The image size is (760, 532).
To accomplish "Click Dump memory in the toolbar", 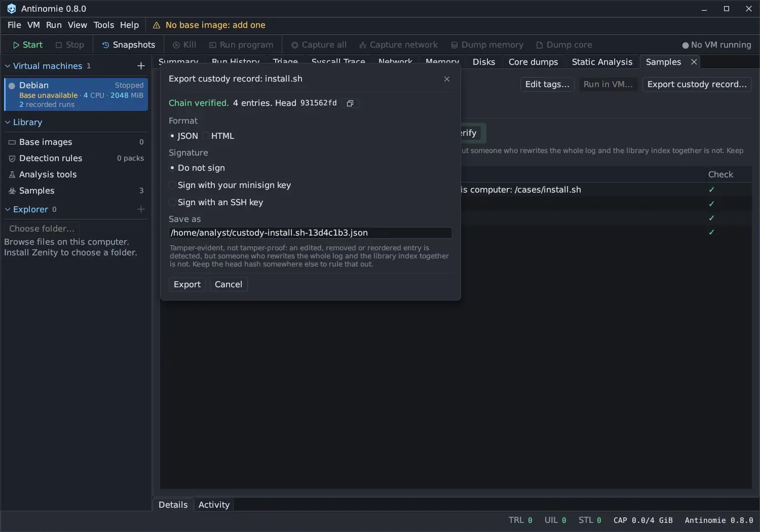I will [487, 45].
